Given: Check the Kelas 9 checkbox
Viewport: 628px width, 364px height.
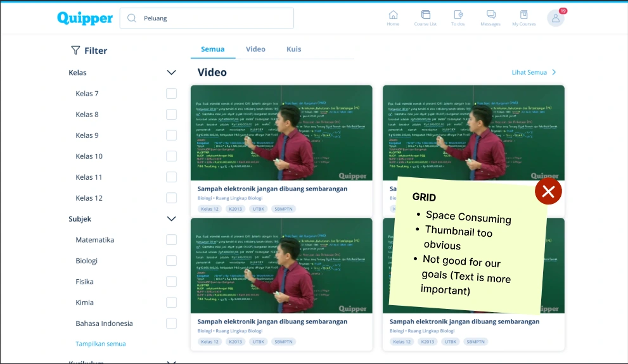Looking at the screenshot, I should click(x=172, y=135).
